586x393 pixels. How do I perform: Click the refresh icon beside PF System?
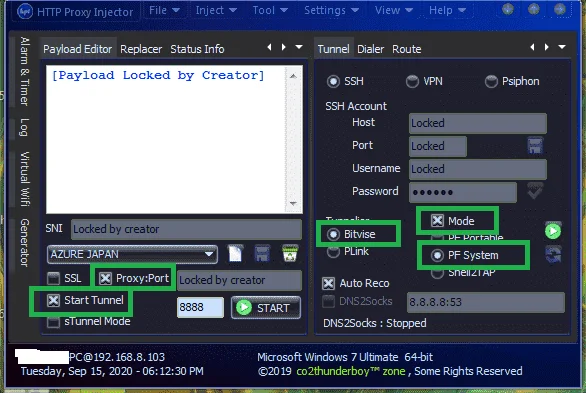(x=553, y=254)
